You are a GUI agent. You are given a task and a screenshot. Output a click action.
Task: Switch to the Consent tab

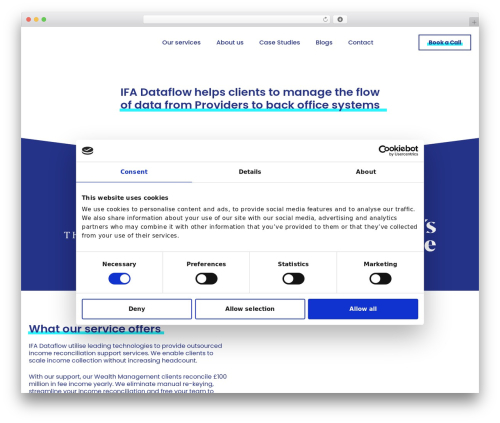(134, 172)
